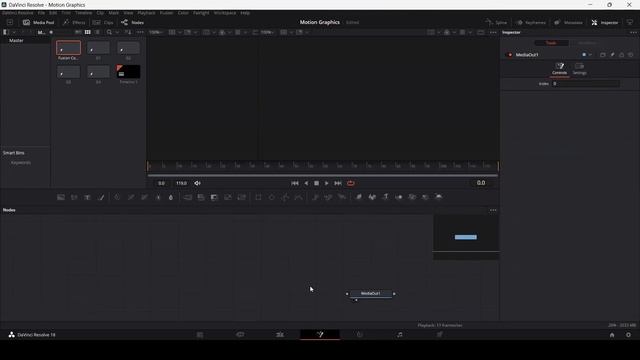Screen dimensions: 640x360
Task: Add an Ellipse mask tool
Action: point(271,197)
